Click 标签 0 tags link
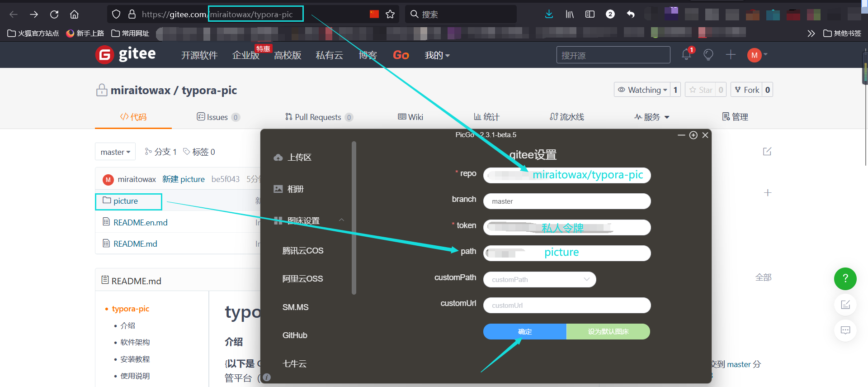 pyautogui.click(x=199, y=152)
